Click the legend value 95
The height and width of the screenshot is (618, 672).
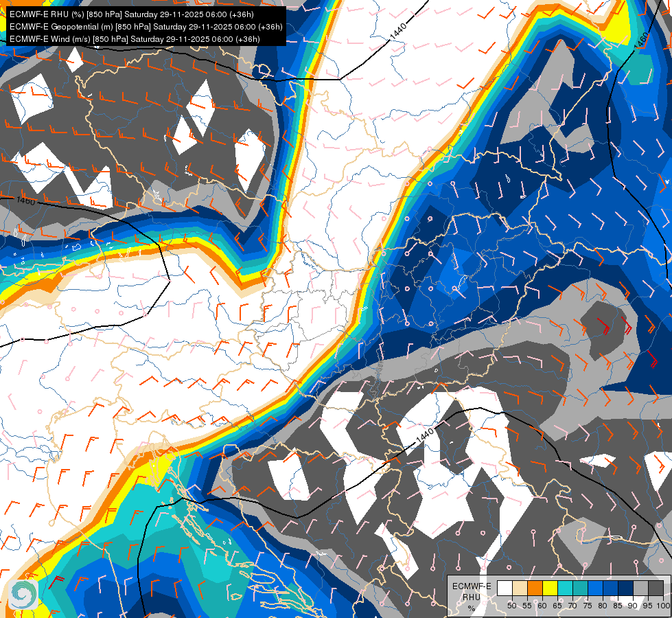coord(648,606)
